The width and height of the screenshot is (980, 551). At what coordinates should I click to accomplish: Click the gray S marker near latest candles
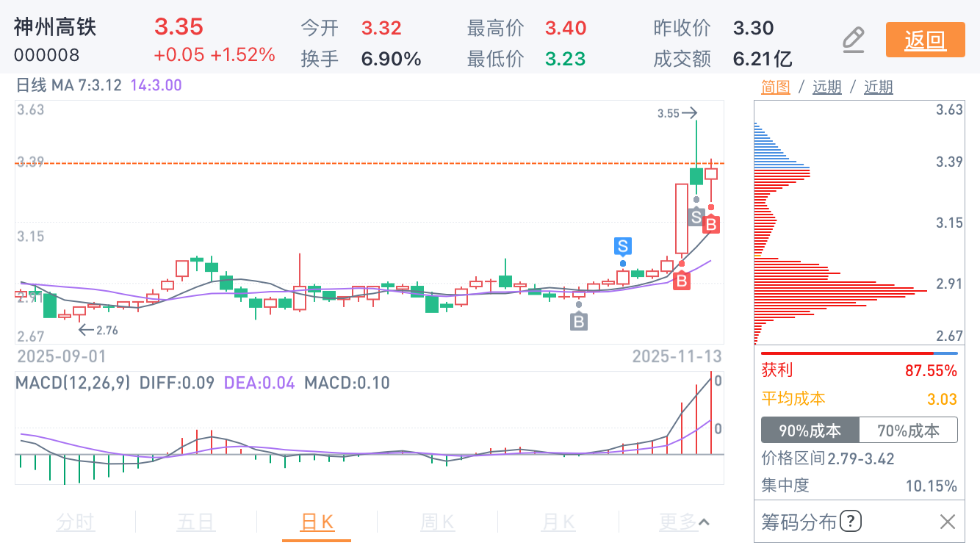pos(696,217)
